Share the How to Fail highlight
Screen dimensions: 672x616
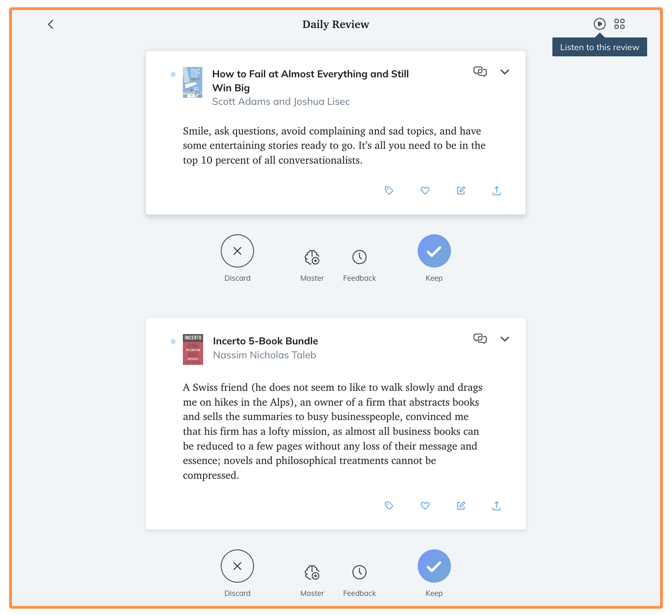497,191
